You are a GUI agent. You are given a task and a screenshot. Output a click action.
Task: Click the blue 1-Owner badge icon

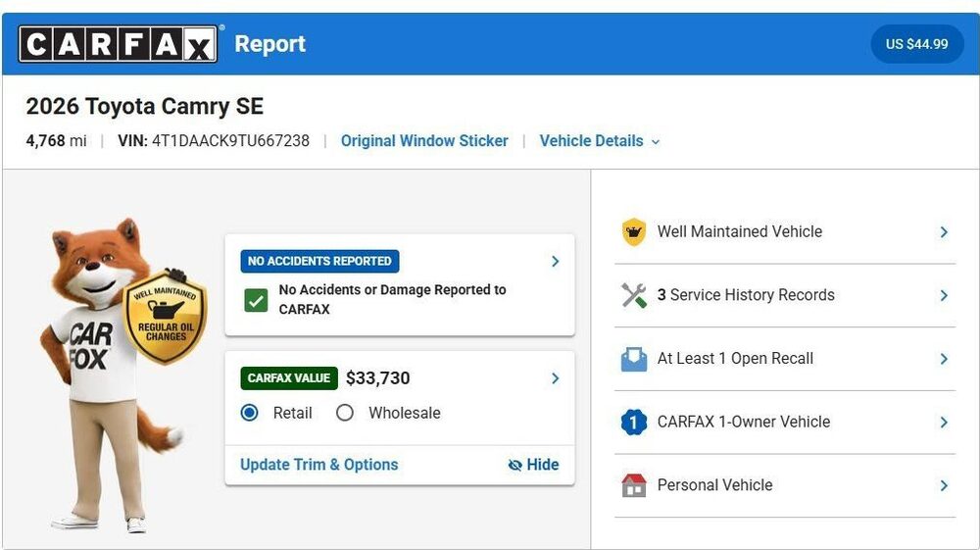coord(634,423)
